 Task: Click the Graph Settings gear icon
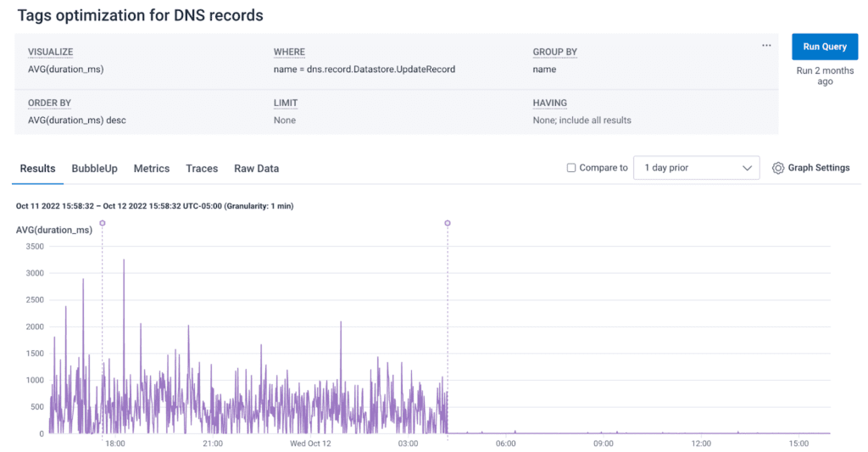[777, 168]
